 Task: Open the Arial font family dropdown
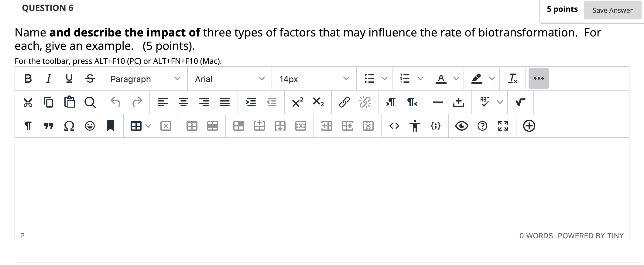pos(230,79)
